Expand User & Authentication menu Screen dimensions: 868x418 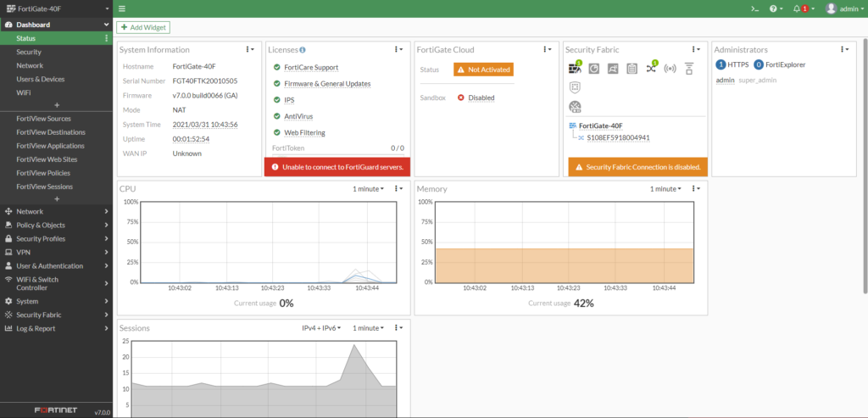click(57, 265)
